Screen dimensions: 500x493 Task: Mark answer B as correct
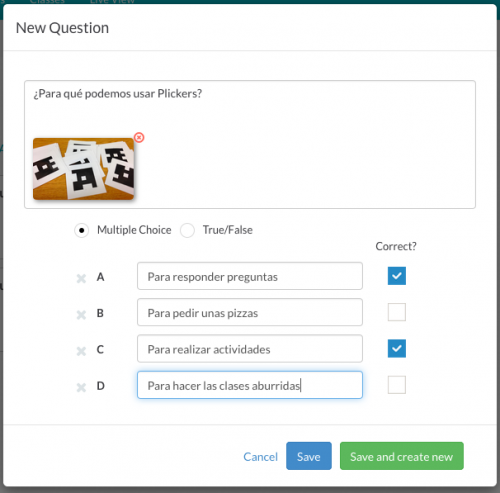pos(397,312)
